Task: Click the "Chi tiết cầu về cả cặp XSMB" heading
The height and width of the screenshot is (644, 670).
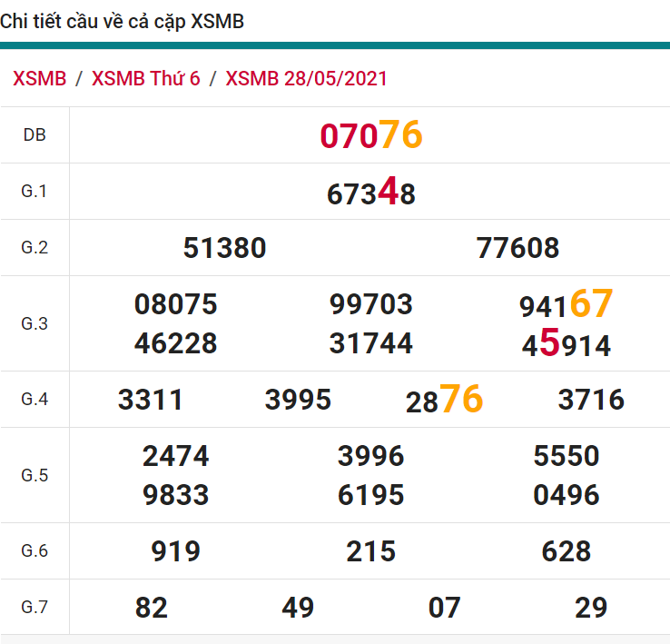Action: click(x=123, y=22)
